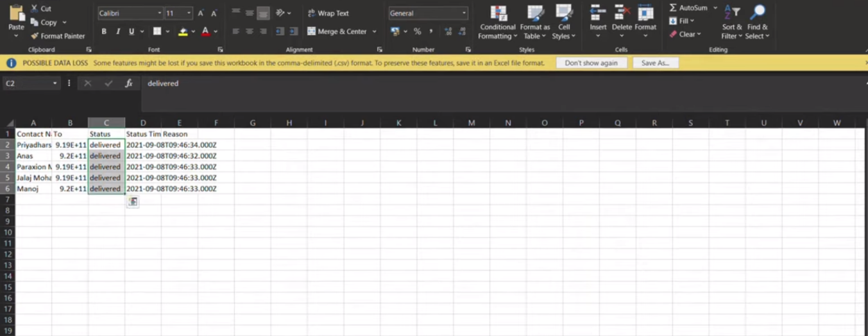Open the General number format dropdown
This screenshot has width=868, height=336.
click(464, 13)
